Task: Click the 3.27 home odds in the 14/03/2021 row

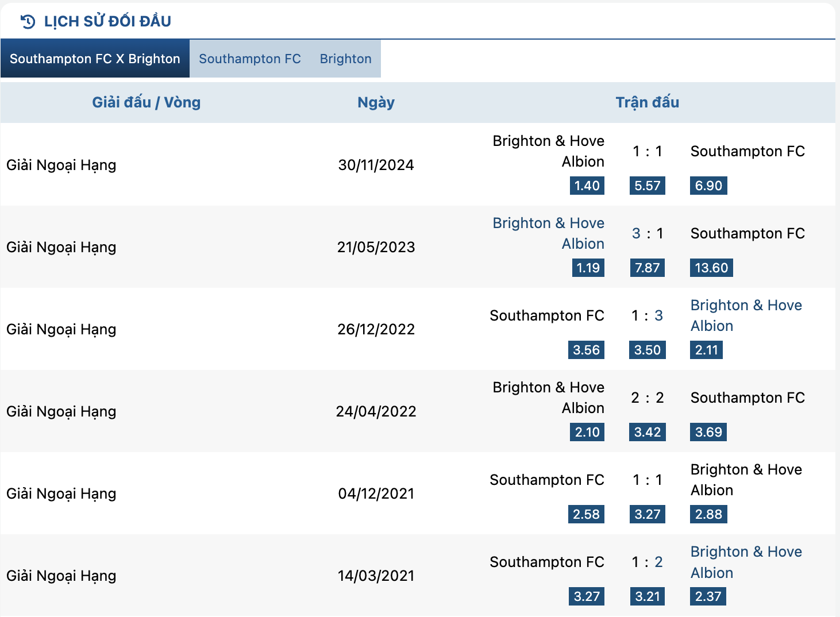Action: point(587,596)
